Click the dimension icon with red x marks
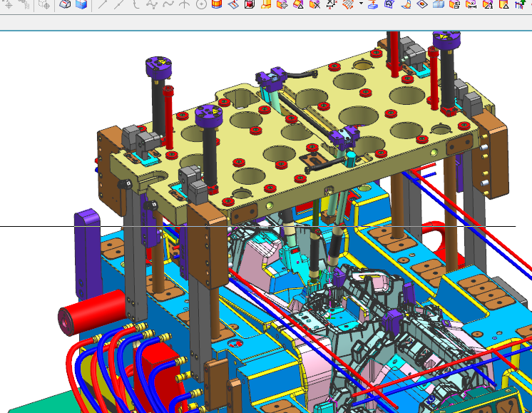The image size is (532, 413). pos(331,4)
